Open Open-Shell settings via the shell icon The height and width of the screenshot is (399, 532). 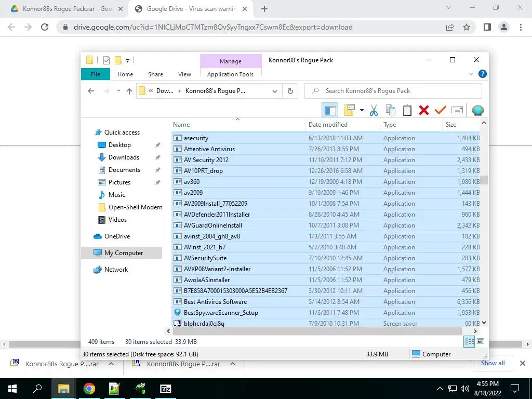(x=478, y=110)
